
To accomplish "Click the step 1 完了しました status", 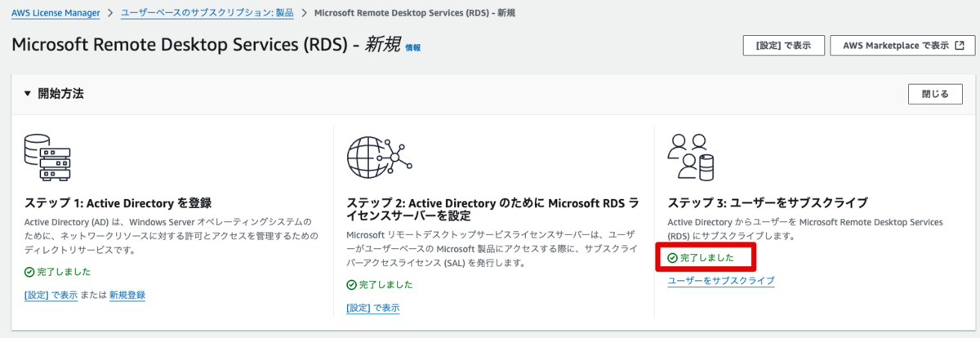I will point(58,272).
